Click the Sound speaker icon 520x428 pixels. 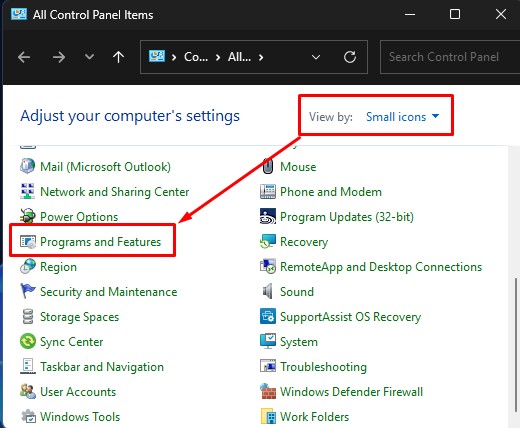click(x=268, y=292)
